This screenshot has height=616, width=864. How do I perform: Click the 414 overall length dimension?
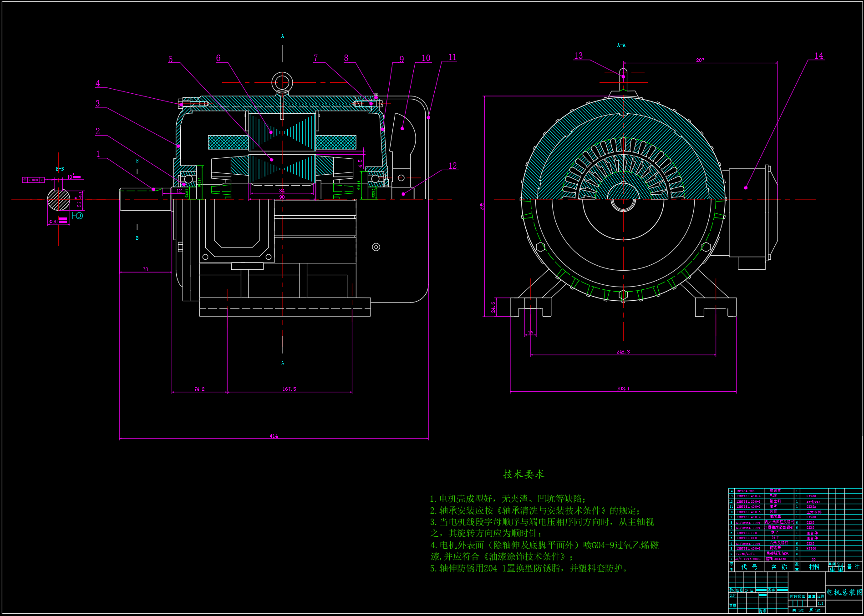[274, 436]
